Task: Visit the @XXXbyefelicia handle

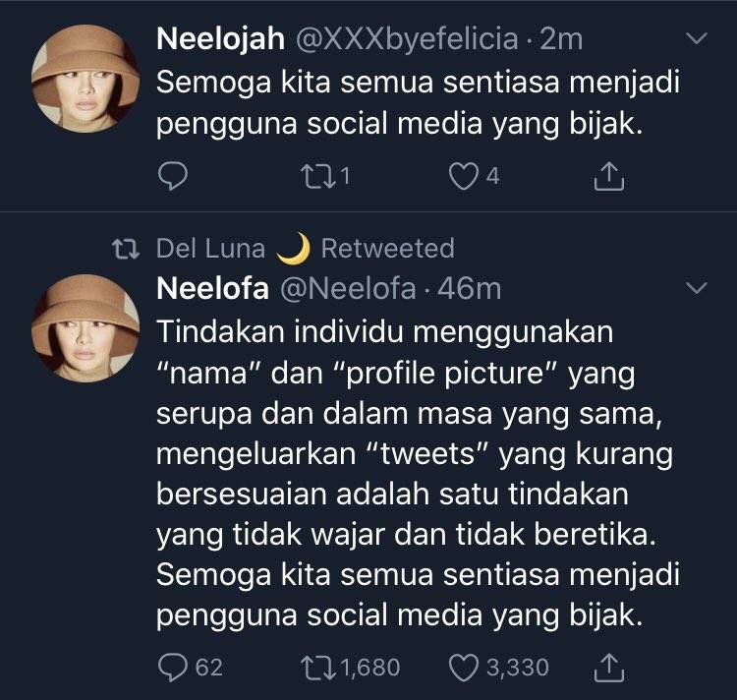Action: (404, 39)
